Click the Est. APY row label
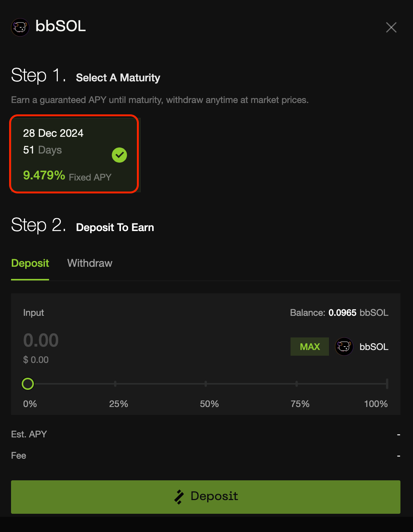Viewport: 413px width, 532px height. pyautogui.click(x=29, y=434)
